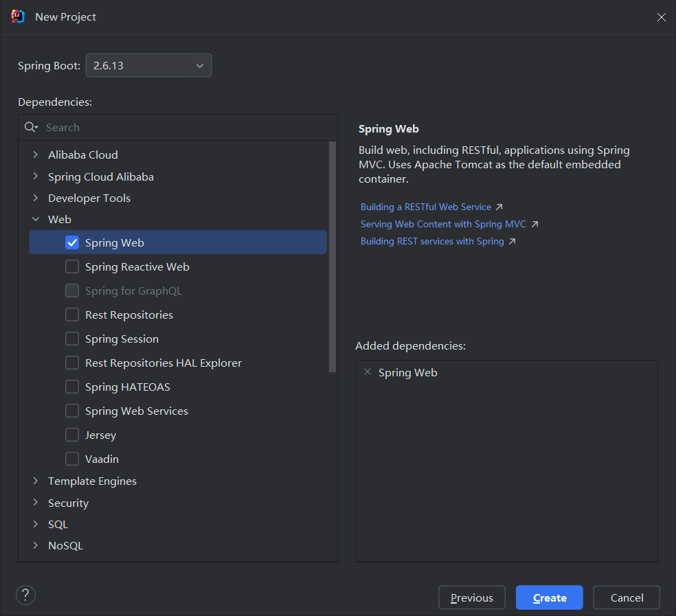
Task: Uncheck the Spring Web checkbox
Action: point(72,242)
